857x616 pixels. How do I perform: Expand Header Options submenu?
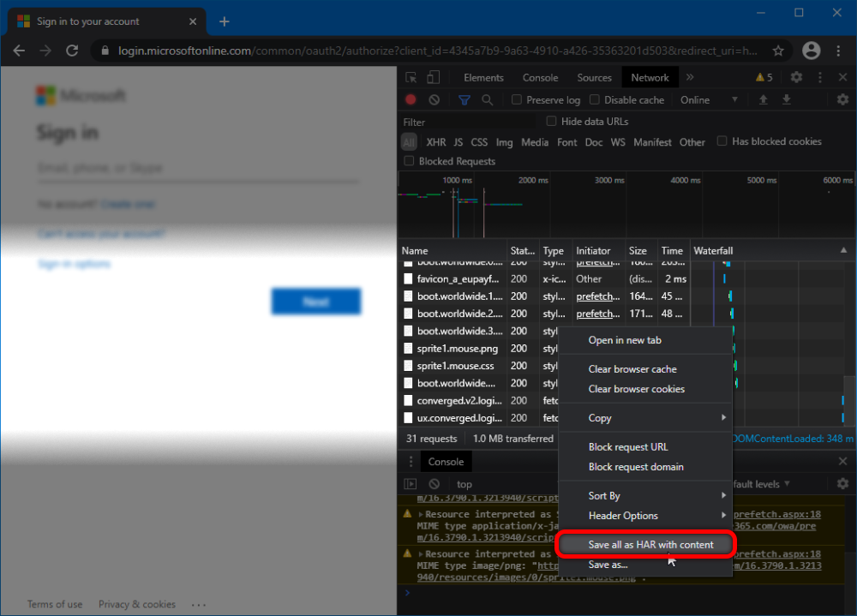pos(645,516)
